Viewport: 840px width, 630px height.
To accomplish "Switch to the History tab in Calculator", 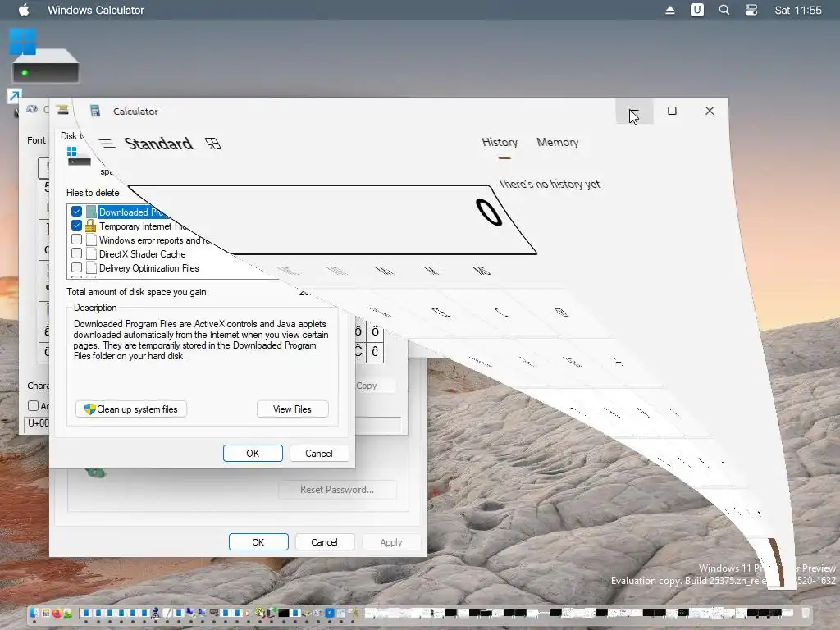I will point(500,142).
